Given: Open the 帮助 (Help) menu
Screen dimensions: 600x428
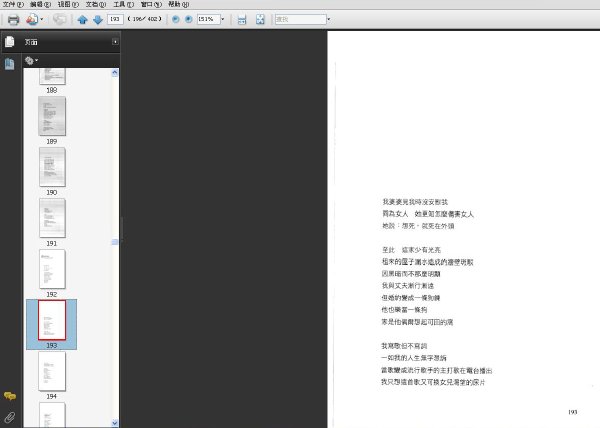Looking at the screenshot, I should [x=179, y=4].
